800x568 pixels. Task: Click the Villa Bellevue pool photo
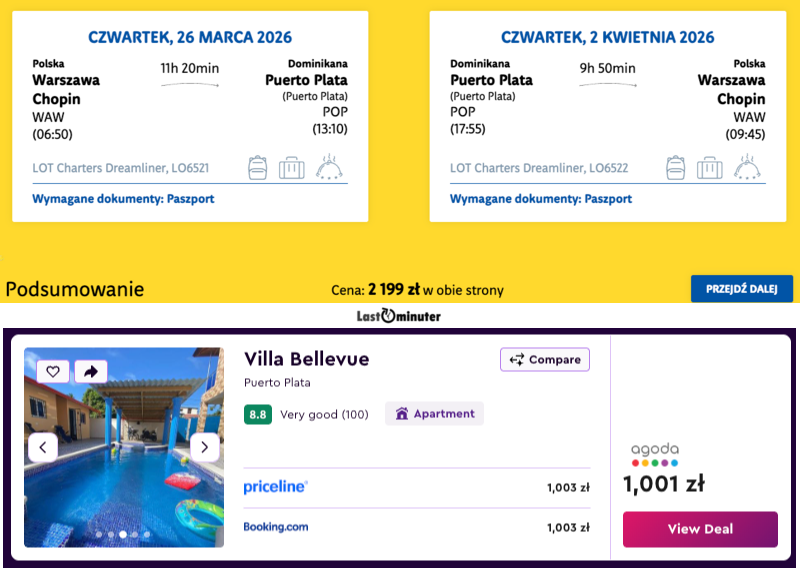[x=124, y=470]
